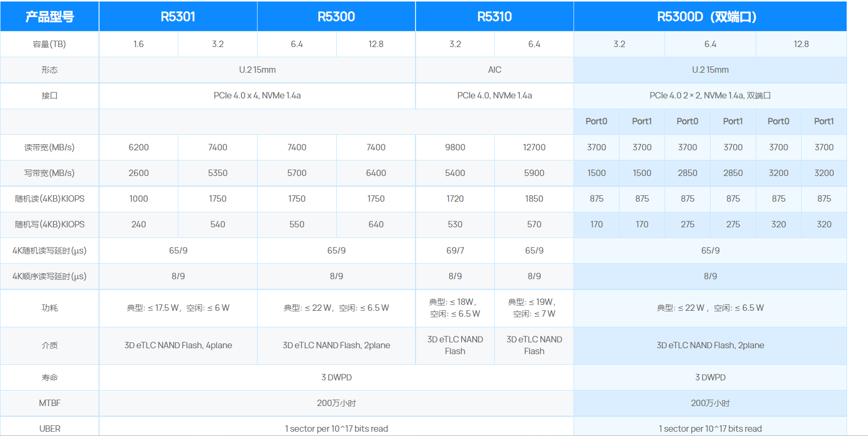The width and height of the screenshot is (868, 436).
Task: Click the 形态 row label
Action: [x=49, y=70]
